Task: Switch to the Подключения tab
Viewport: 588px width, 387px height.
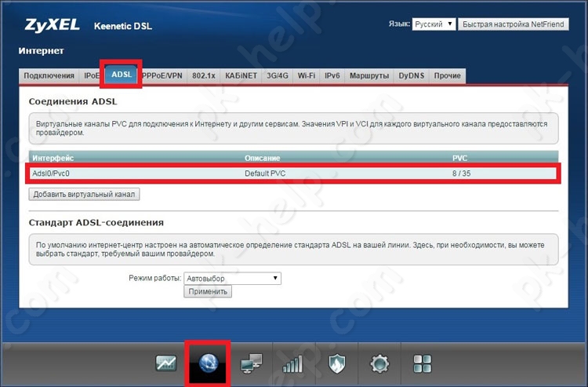Action: [49, 76]
